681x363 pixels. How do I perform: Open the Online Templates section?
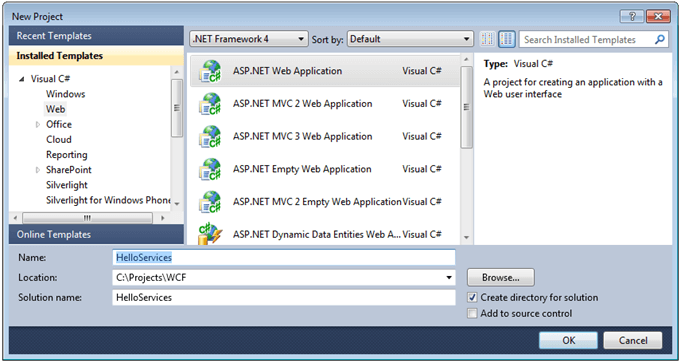(x=96, y=234)
